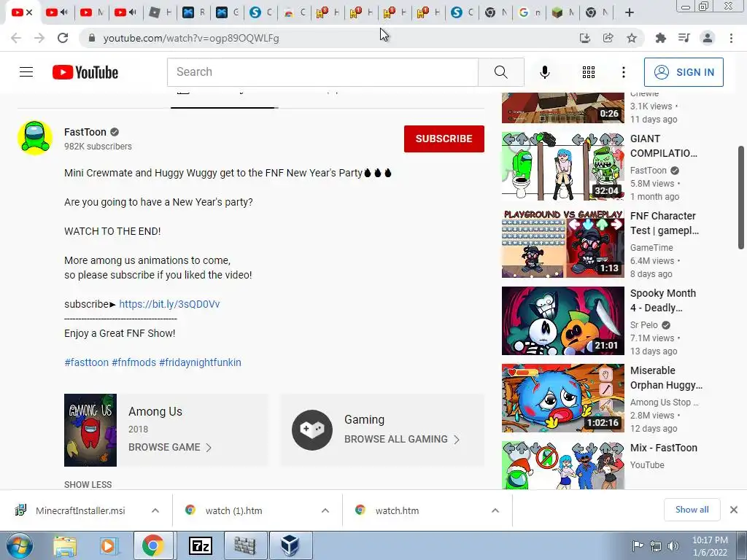This screenshot has height=560, width=747.
Task: Subscribe to FastToon channel
Action: (444, 139)
